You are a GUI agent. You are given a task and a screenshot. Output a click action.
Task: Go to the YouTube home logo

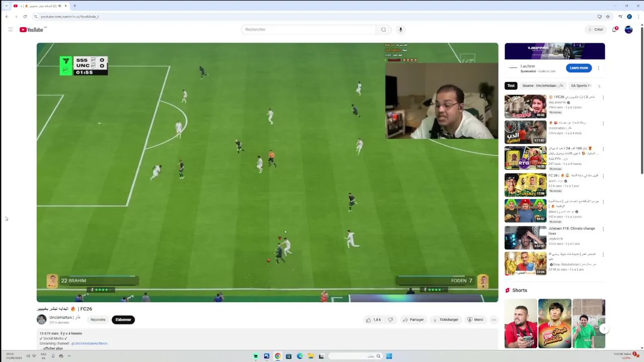[x=31, y=30]
